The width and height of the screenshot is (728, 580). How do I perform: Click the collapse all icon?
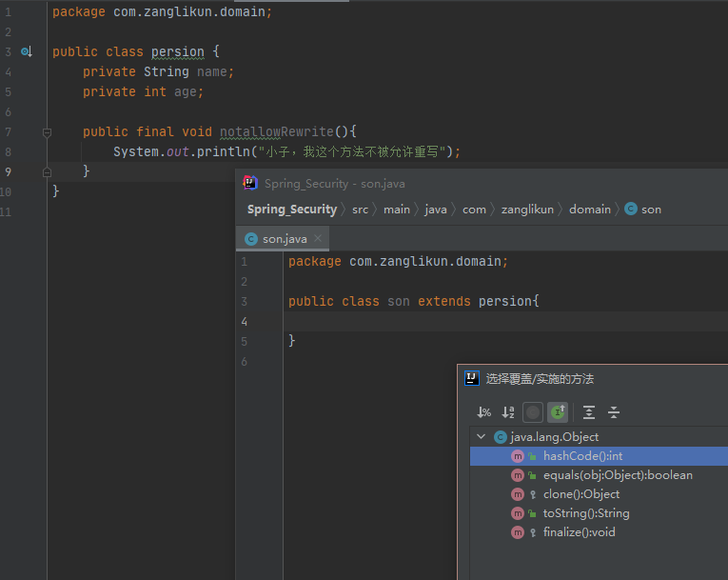tap(614, 412)
